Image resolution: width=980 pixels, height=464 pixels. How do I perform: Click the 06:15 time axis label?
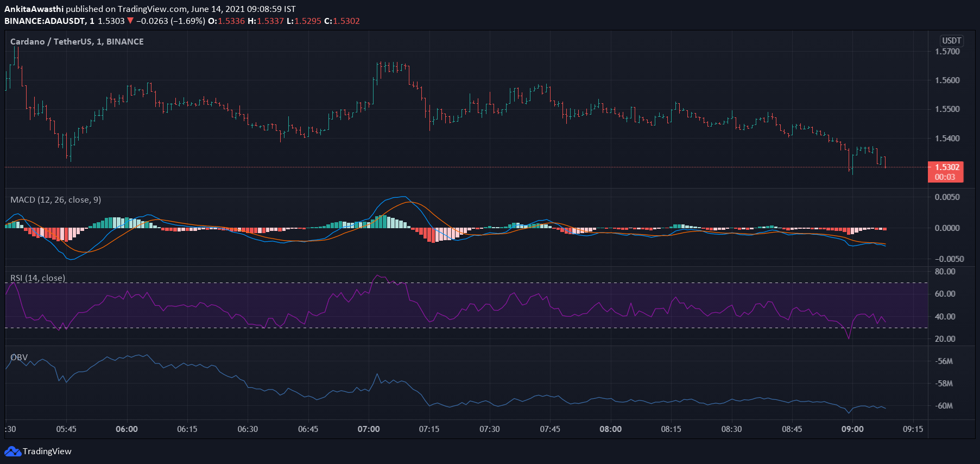[187, 429]
